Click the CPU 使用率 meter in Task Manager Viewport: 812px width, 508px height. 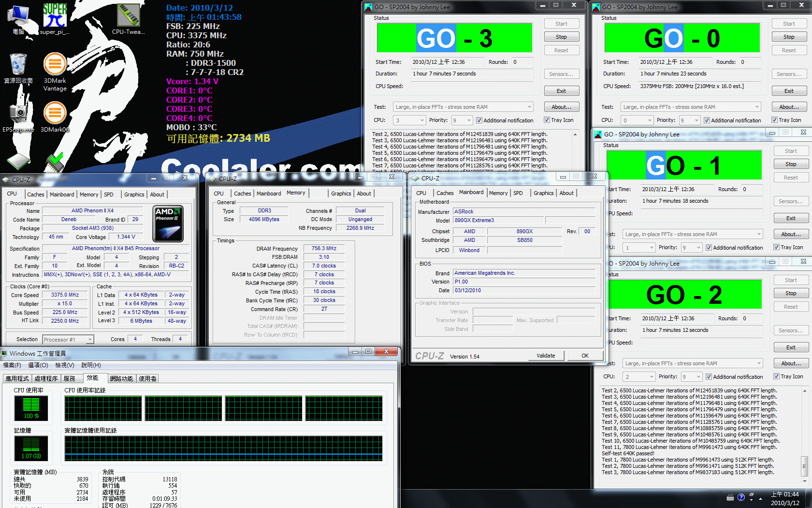point(31,408)
